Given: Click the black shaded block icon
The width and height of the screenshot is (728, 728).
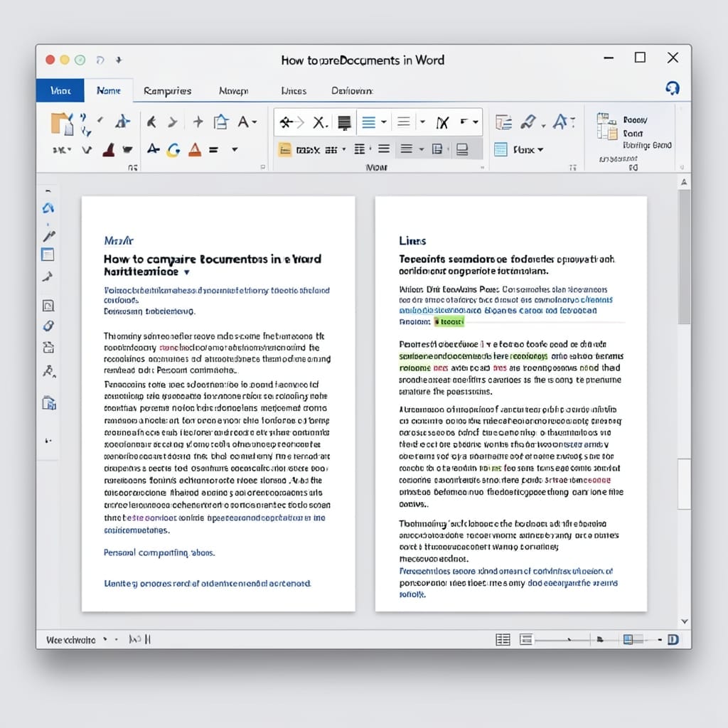Looking at the screenshot, I should click(344, 123).
